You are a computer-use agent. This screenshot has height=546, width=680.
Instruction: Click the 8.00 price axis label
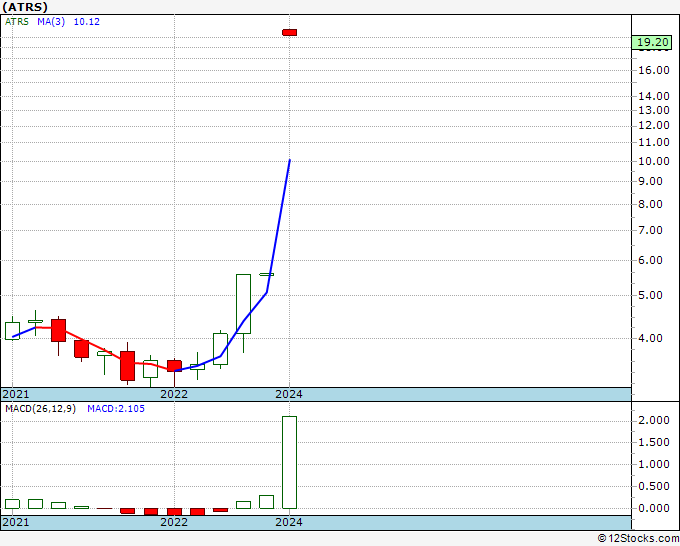pyautogui.click(x=651, y=204)
